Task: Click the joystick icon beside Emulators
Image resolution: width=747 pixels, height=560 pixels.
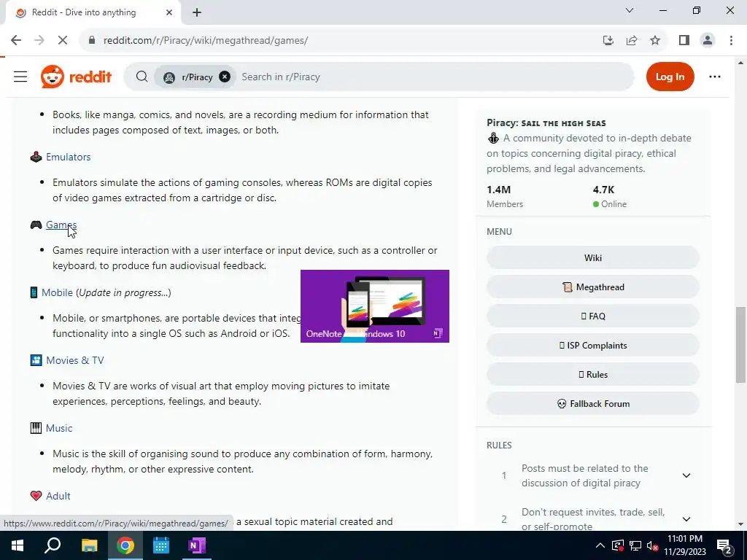Action: (x=36, y=157)
